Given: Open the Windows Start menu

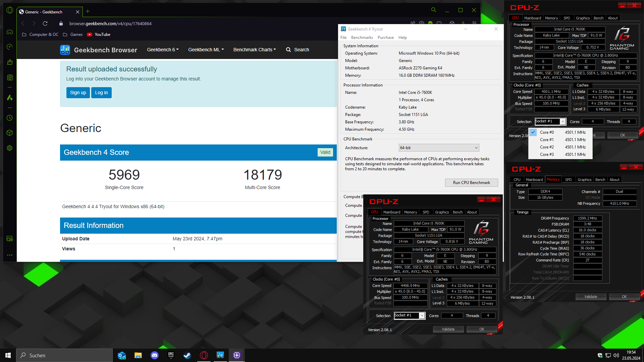Looking at the screenshot, I should (8, 355).
